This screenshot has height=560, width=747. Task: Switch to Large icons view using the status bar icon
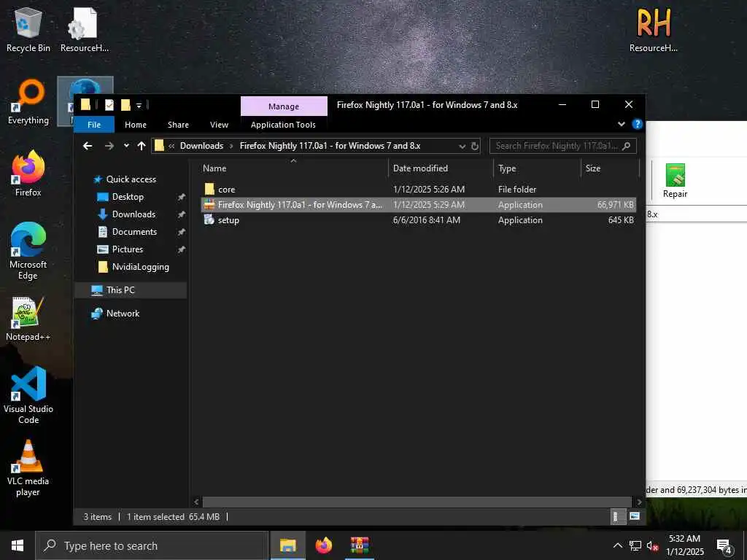coord(634,516)
